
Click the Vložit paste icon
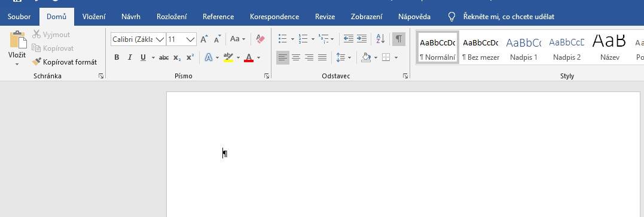click(18, 39)
